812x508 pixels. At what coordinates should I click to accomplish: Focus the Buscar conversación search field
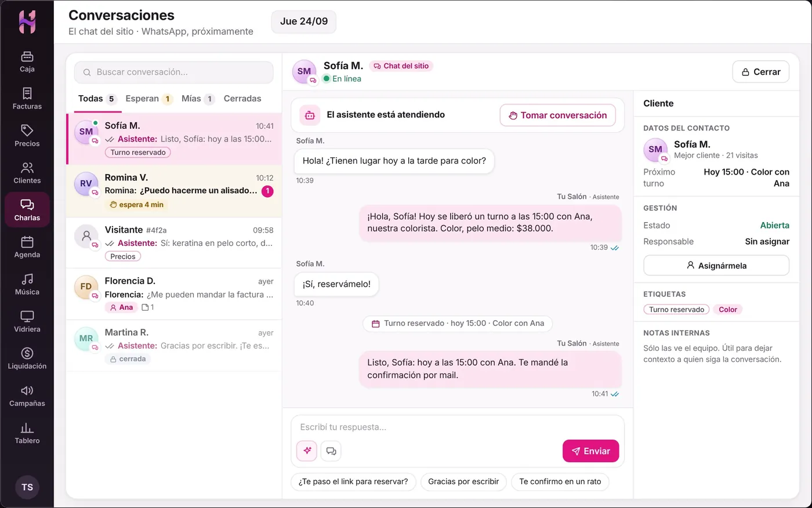(174, 72)
